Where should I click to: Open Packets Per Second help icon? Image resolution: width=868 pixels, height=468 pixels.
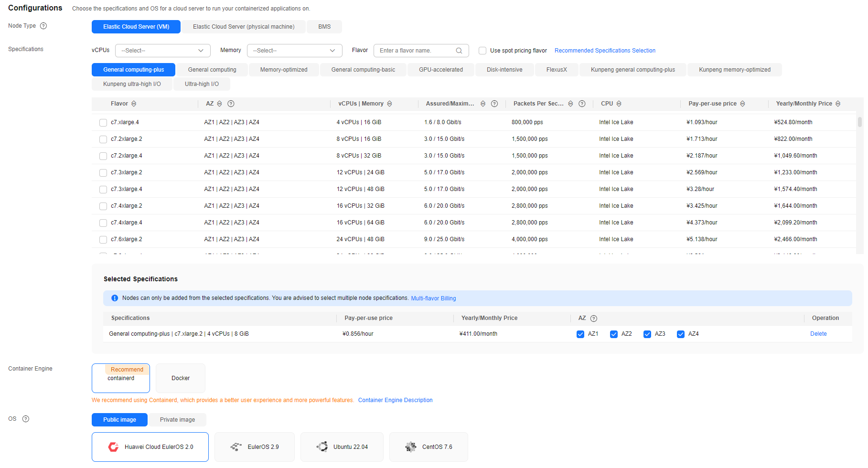[582, 104]
